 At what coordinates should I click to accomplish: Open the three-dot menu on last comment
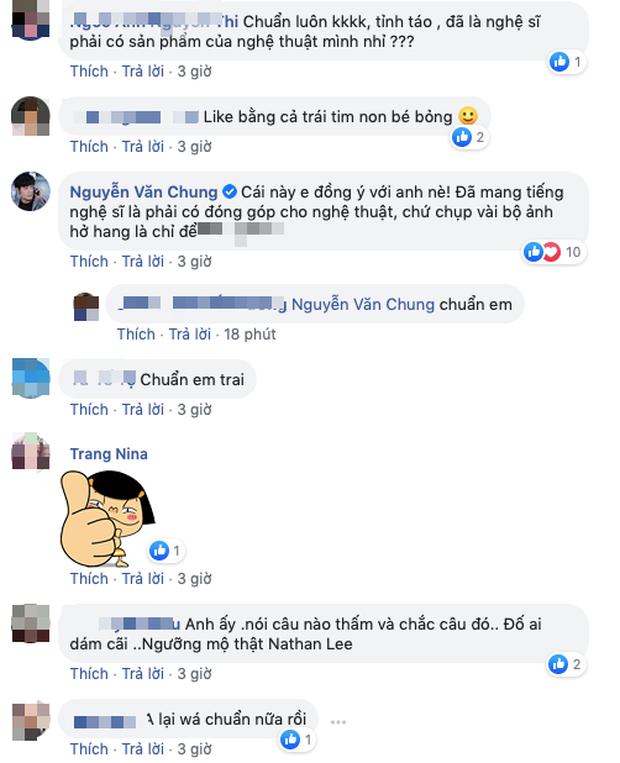click(x=338, y=722)
